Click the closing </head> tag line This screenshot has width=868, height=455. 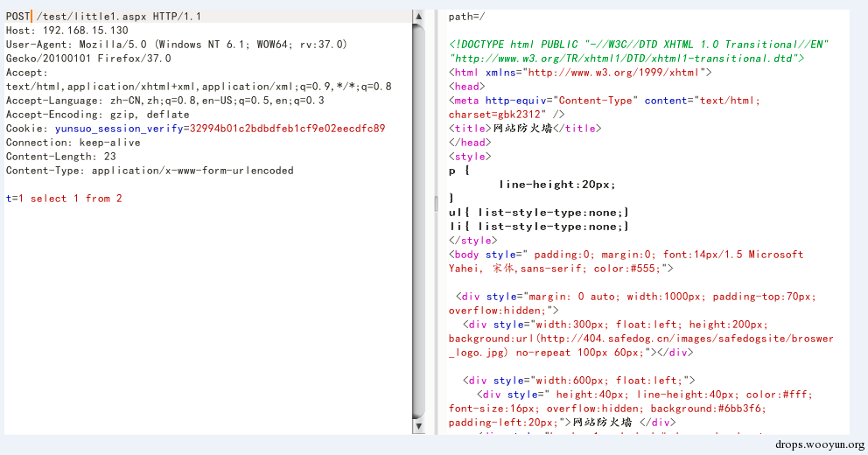[x=469, y=143]
